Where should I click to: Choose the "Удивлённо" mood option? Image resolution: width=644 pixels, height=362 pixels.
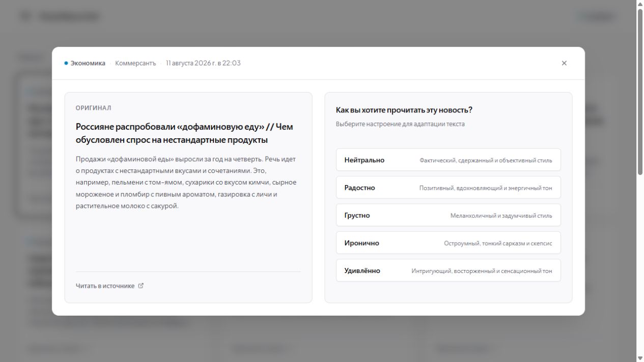[x=448, y=270]
